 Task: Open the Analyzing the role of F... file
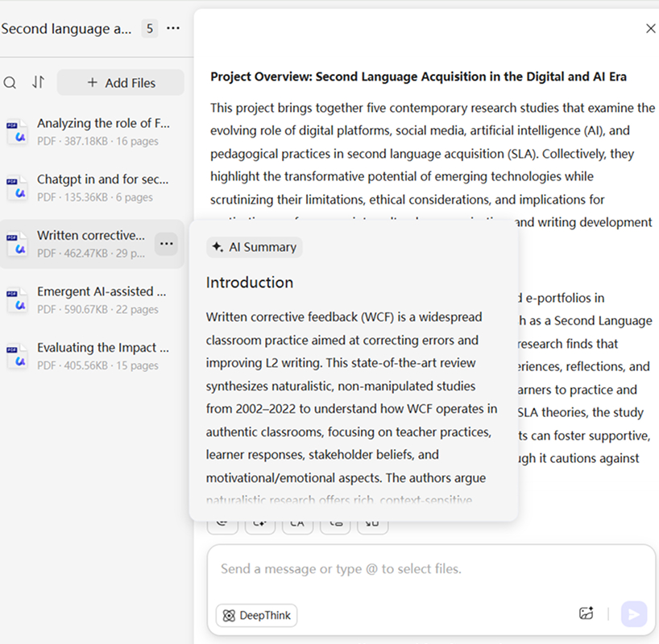[103, 124]
